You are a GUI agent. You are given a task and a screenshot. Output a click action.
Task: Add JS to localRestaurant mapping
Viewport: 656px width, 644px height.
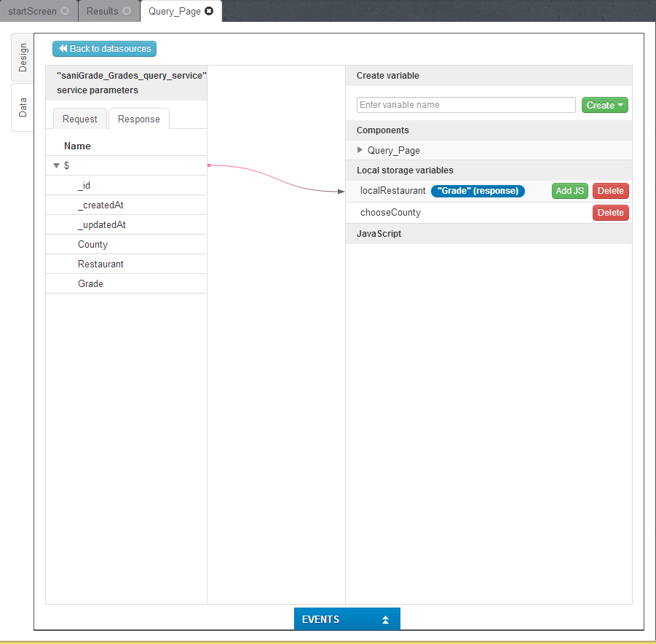click(x=569, y=191)
